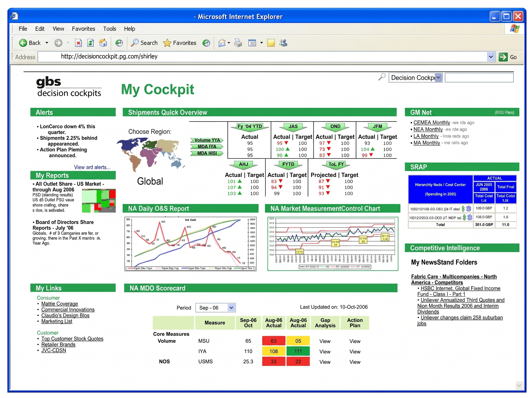The width and height of the screenshot is (532, 398).
Task: Click the Print icon in toolbar
Action: tap(238, 43)
